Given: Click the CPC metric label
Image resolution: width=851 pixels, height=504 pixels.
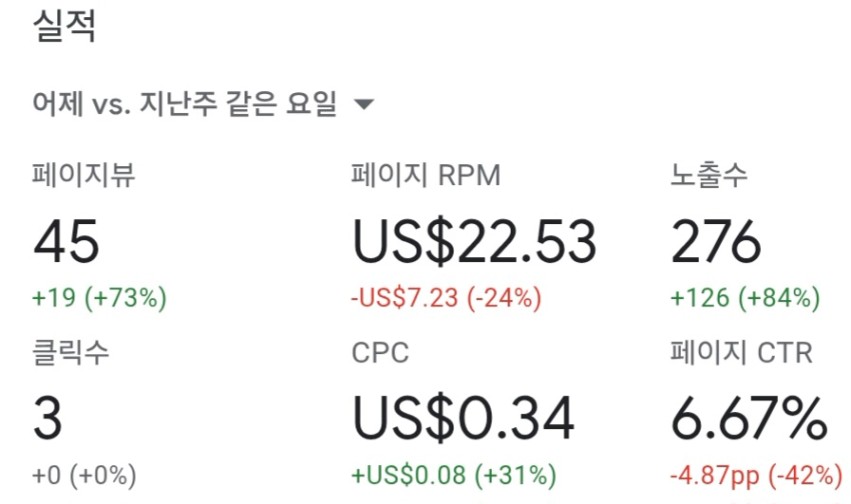Looking at the screenshot, I should pyautogui.click(x=380, y=353).
